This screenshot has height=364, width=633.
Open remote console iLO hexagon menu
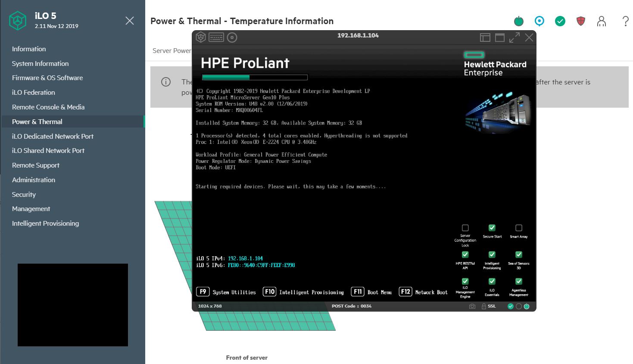tap(201, 37)
